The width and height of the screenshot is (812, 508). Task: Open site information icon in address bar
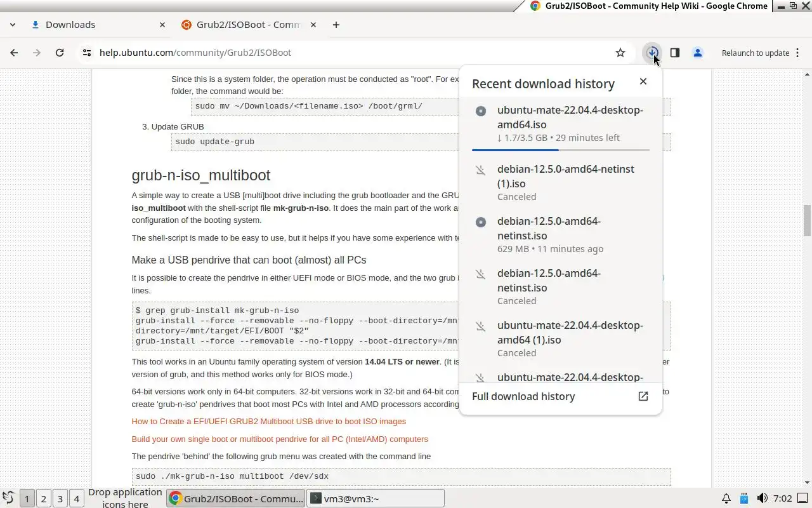click(x=87, y=53)
